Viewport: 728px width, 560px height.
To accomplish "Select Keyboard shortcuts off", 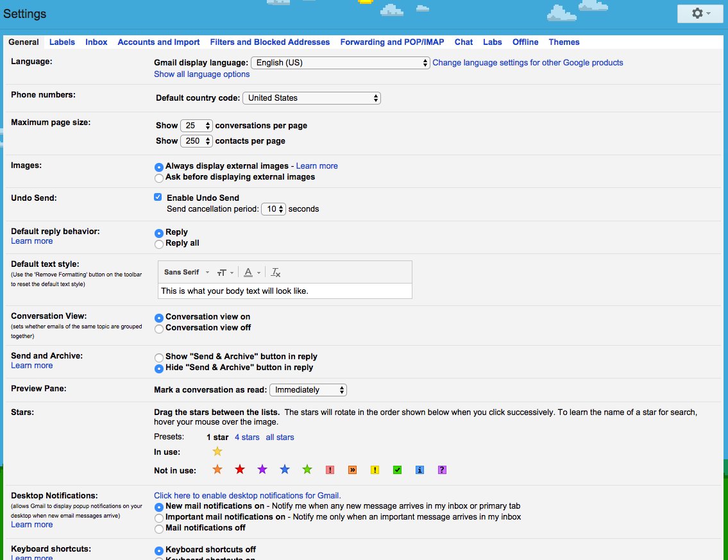I will [x=159, y=550].
